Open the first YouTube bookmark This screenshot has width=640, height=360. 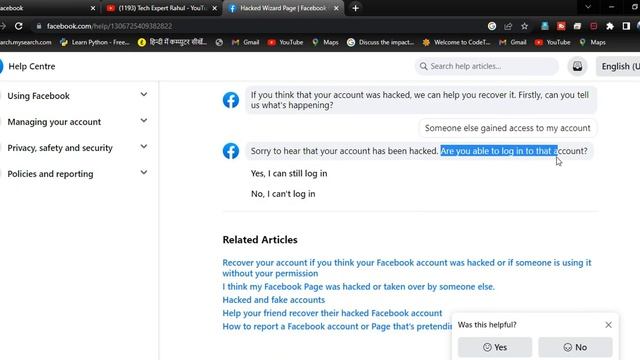coord(285,42)
